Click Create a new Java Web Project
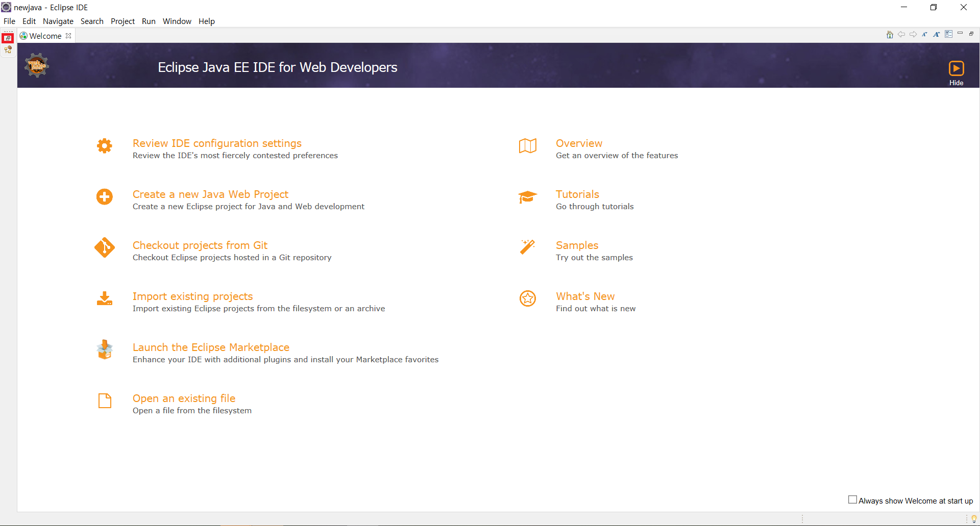This screenshot has width=980, height=526. coord(210,194)
